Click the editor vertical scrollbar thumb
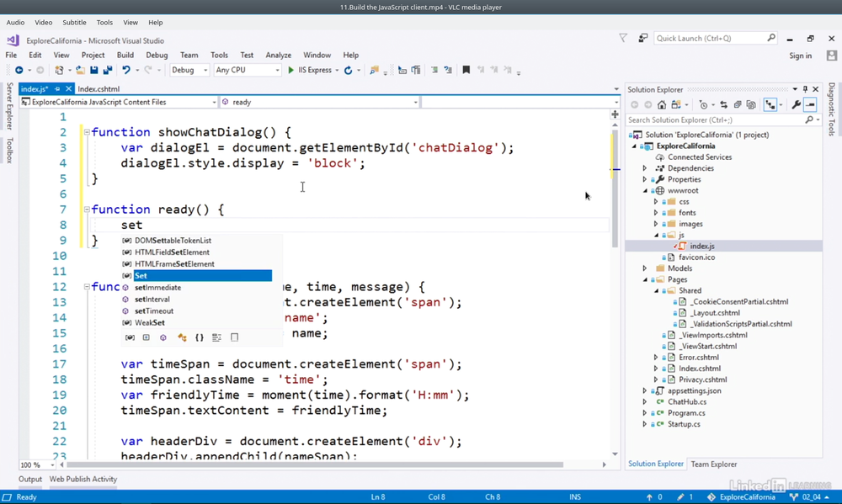 pyautogui.click(x=615, y=188)
